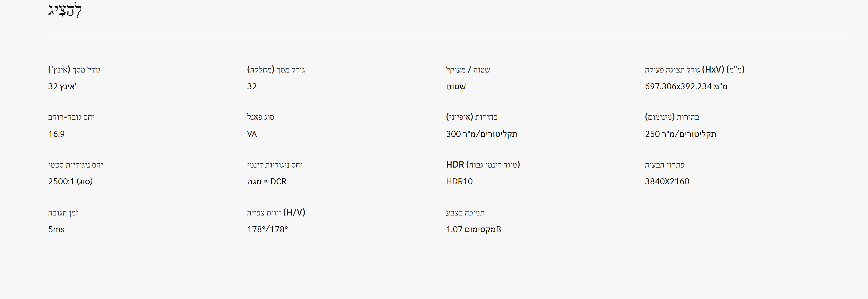Click the זמן תגובה label
The height and width of the screenshot is (299, 868).
tap(63, 213)
